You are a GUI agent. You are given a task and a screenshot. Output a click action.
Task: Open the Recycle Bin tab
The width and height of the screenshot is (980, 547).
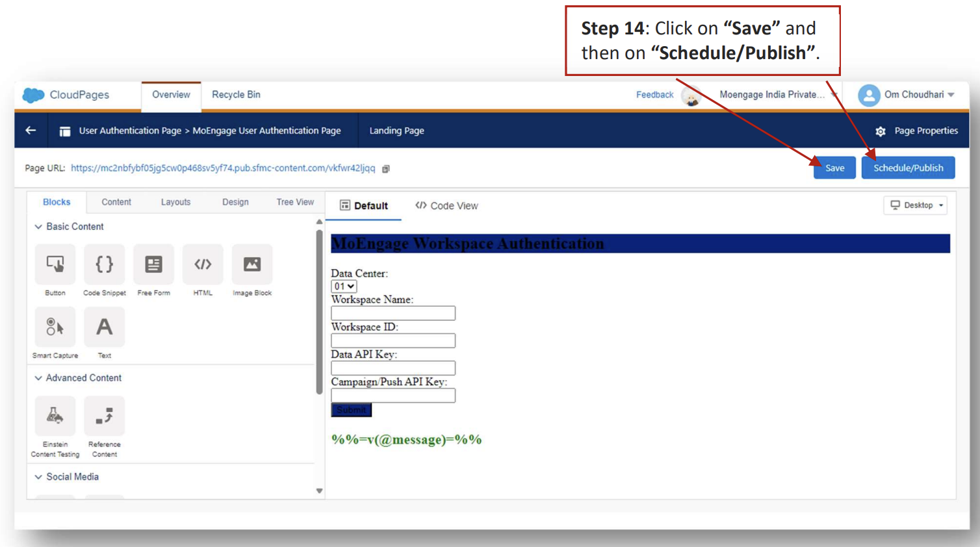point(236,95)
